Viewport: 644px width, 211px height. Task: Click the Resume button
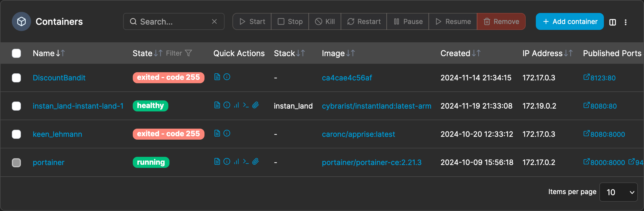(x=453, y=21)
